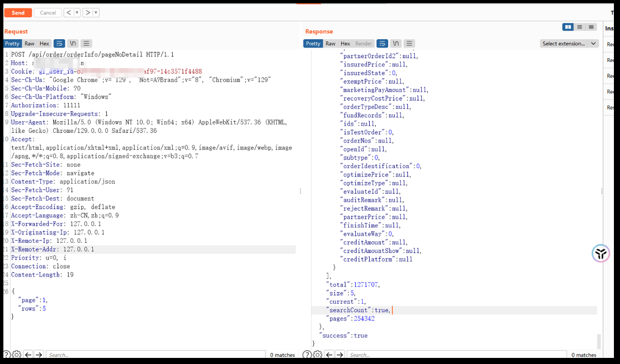The height and width of the screenshot is (364, 620).
Task: Click the Connection: close header
Action: coord(40,267)
